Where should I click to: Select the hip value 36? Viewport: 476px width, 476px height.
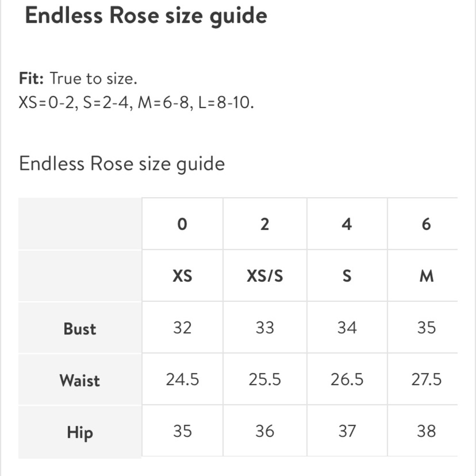pyautogui.click(x=265, y=431)
